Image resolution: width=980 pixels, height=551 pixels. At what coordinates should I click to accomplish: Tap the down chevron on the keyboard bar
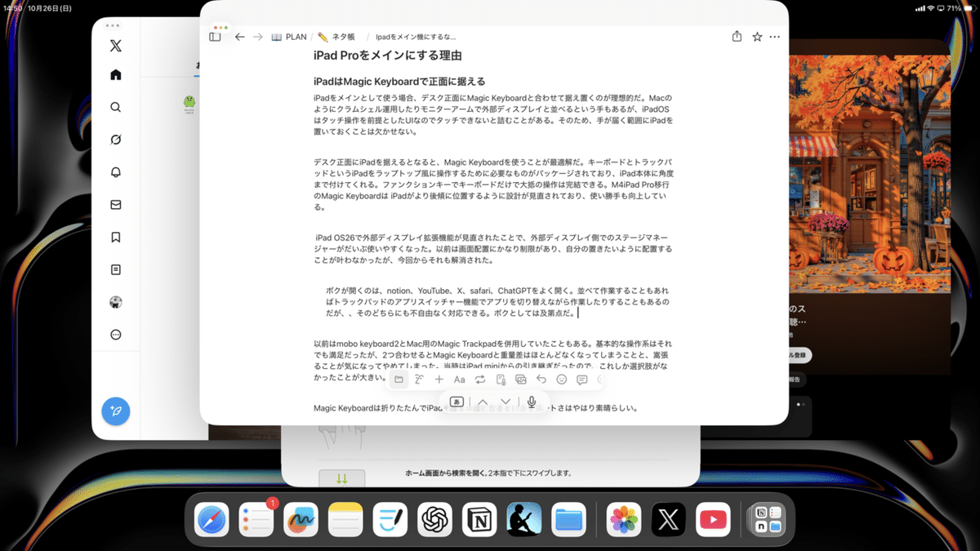click(505, 402)
